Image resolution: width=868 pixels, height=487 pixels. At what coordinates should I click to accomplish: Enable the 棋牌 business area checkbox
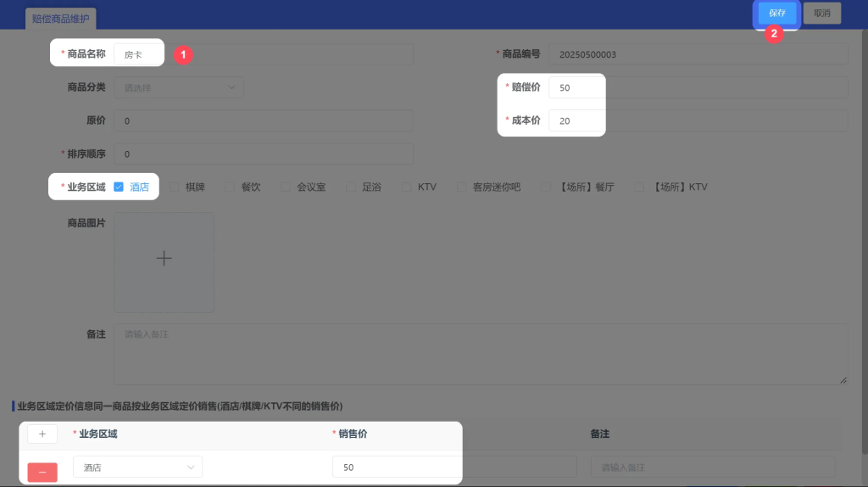coord(175,187)
